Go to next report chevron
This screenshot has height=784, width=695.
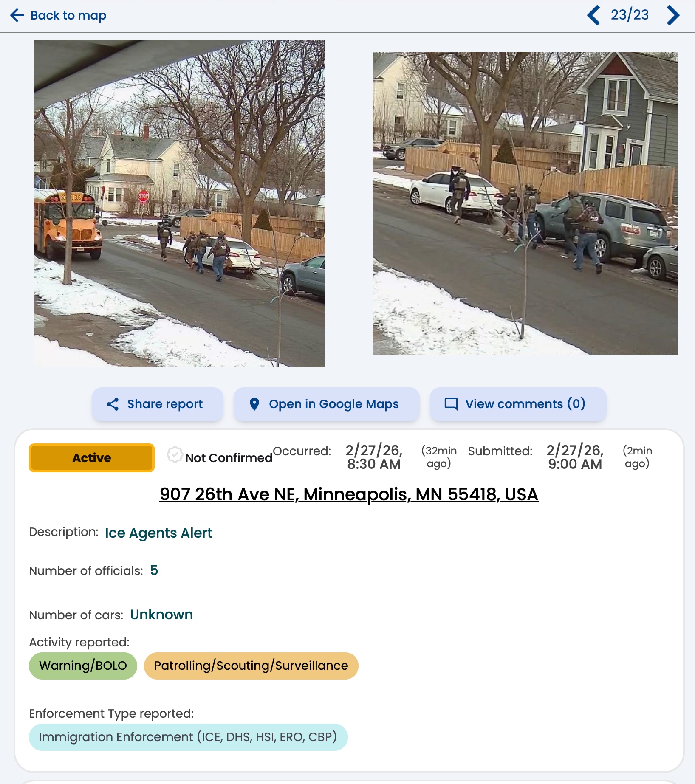coord(673,15)
